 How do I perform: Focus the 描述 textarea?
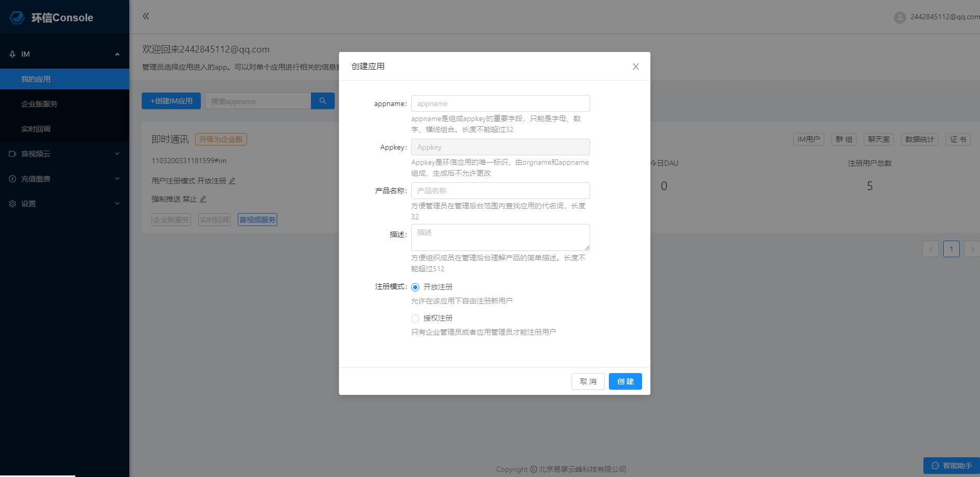click(x=500, y=237)
